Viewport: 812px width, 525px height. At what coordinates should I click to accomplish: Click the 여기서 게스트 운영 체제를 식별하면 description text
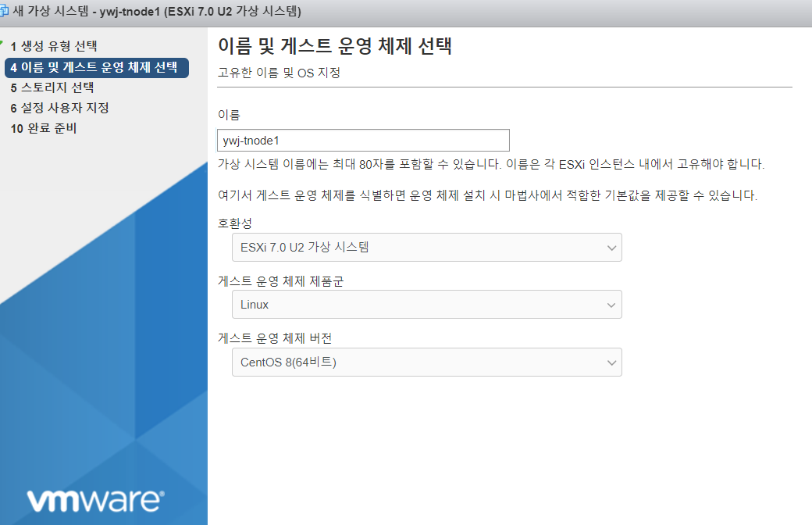click(487, 195)
